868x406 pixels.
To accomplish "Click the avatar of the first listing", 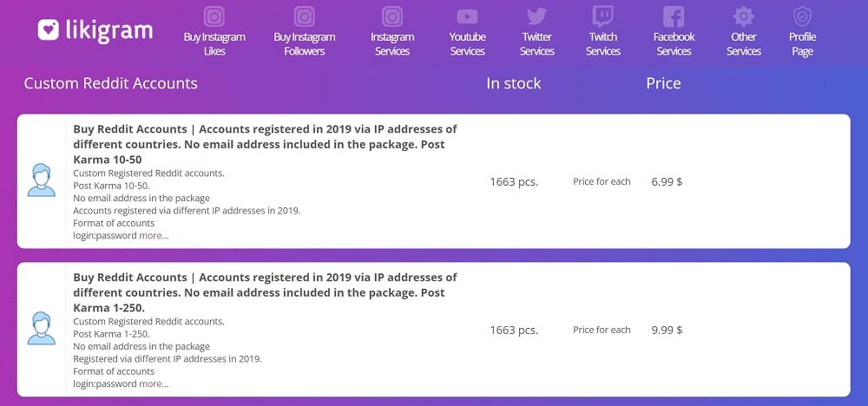I will pos(42,180).
